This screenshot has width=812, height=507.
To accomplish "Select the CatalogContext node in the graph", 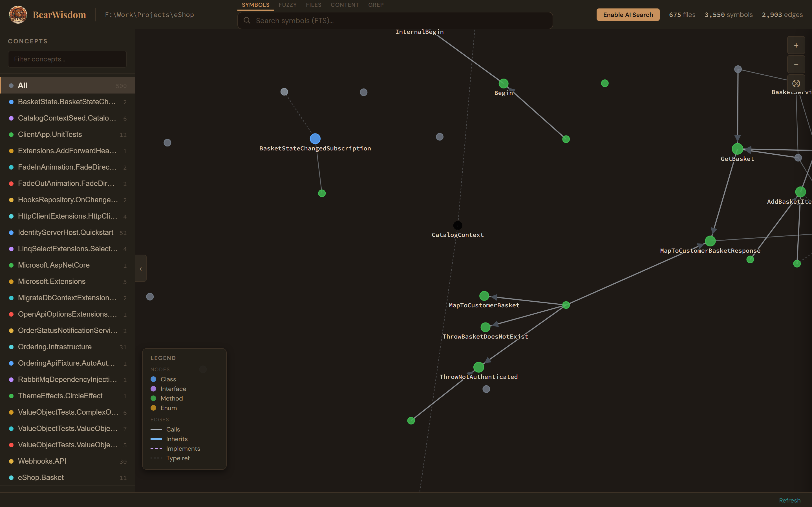I will click(x=458, y=225).
